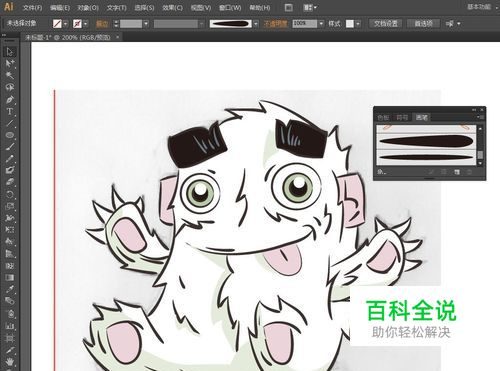This screenshot has width=500, height=371.
Task: Select the Line Segment tool
Action: [x=10, y=123]
